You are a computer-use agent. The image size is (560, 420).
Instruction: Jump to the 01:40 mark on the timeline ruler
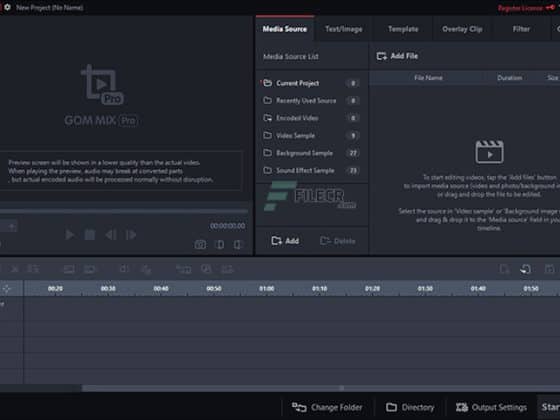tap(478, 289)
